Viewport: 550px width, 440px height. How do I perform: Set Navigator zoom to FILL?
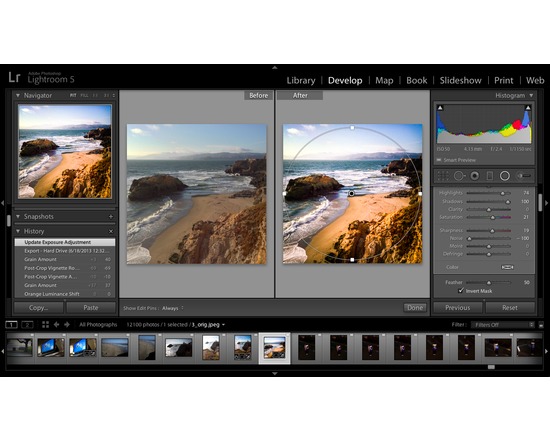pos(84,95)
